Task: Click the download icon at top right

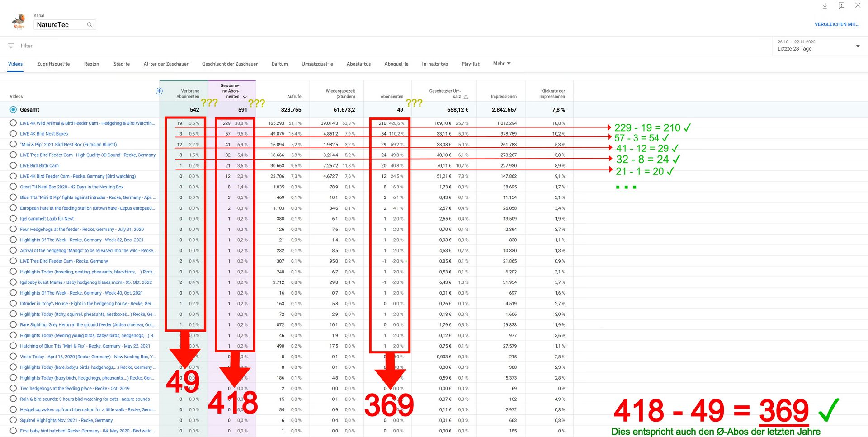Action: tap(825, 6)
